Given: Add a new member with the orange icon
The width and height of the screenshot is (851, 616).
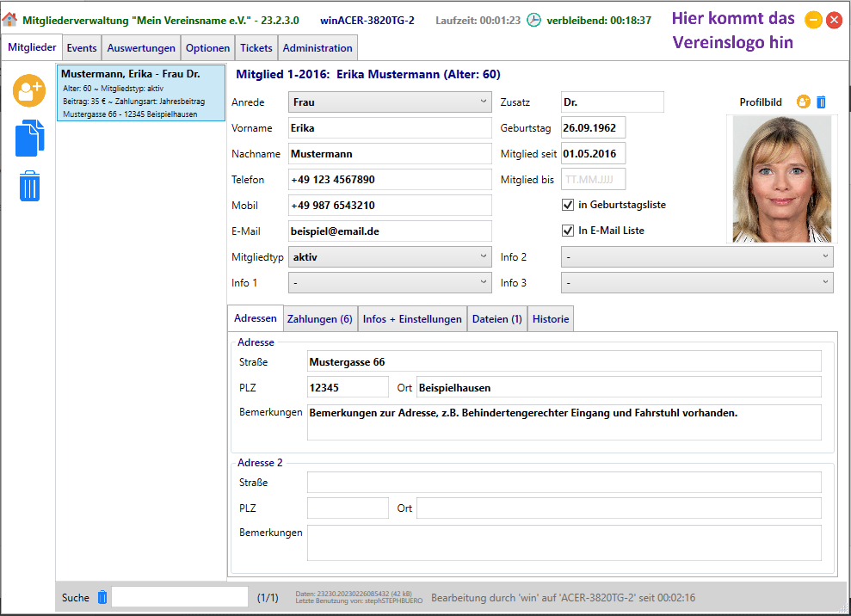Looking at the screenshot, I should pos(29,90).
